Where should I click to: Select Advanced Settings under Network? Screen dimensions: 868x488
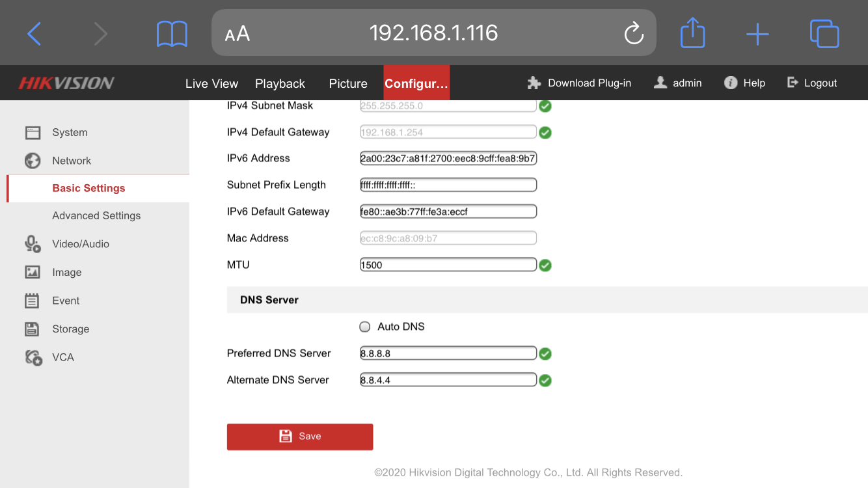[x=96, y=216]
